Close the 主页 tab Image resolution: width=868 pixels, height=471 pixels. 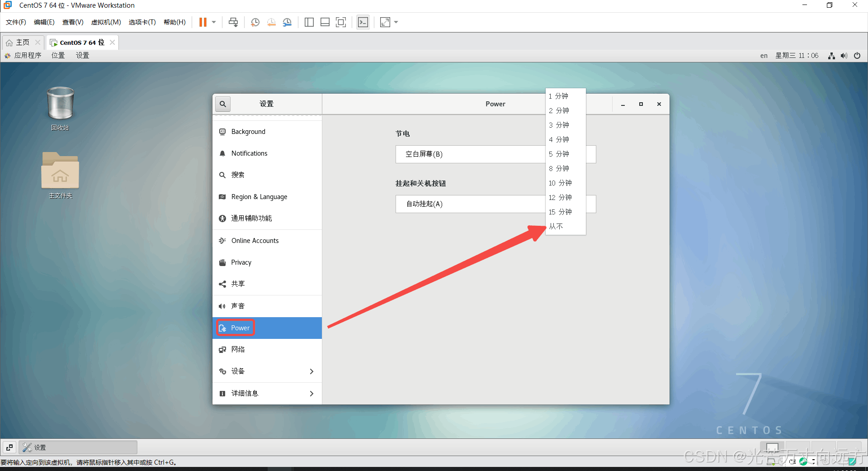38,43
